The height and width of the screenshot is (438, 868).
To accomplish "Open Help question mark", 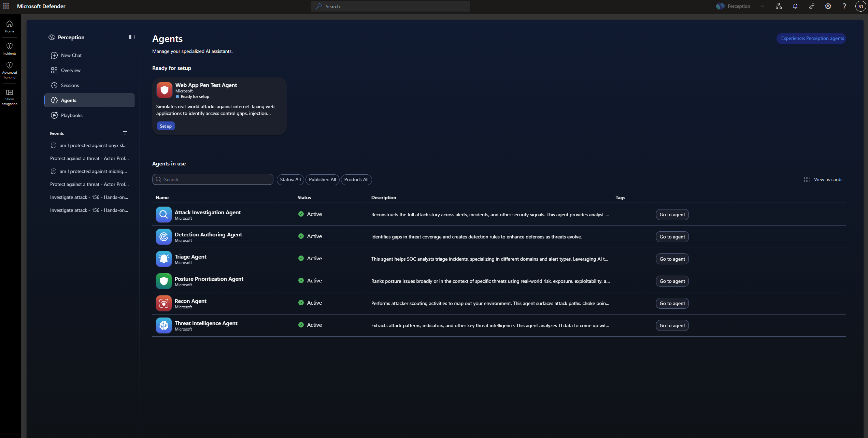I will click(844, 6).
